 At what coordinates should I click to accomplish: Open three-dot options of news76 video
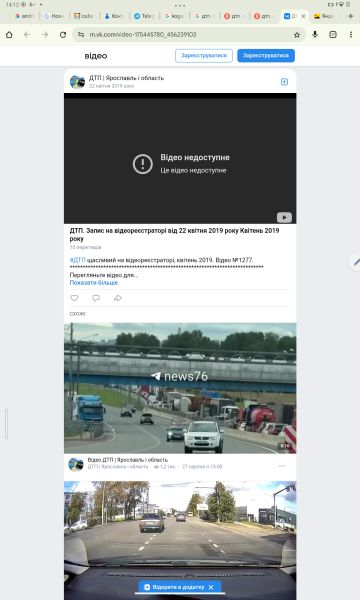pos(282,466)
